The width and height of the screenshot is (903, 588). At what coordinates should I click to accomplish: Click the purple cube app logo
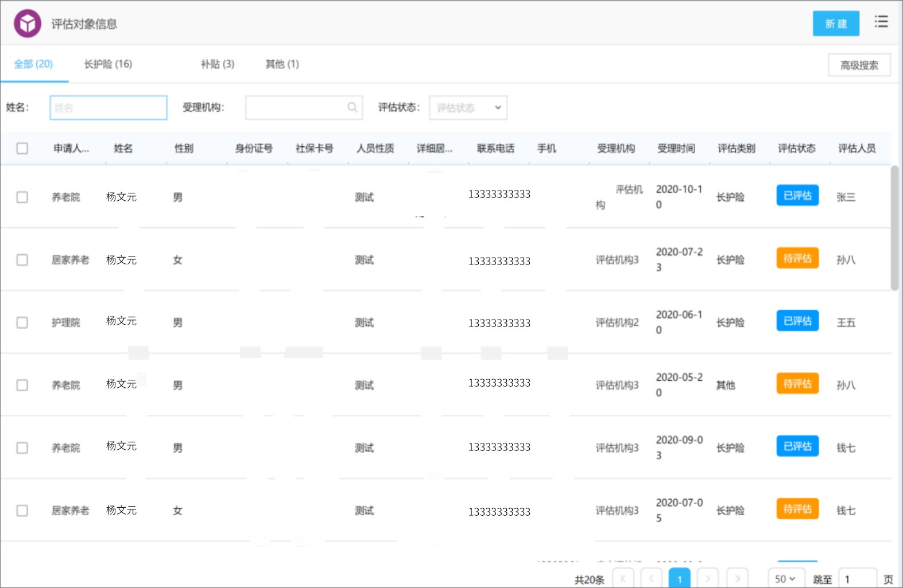pos(28,24)
